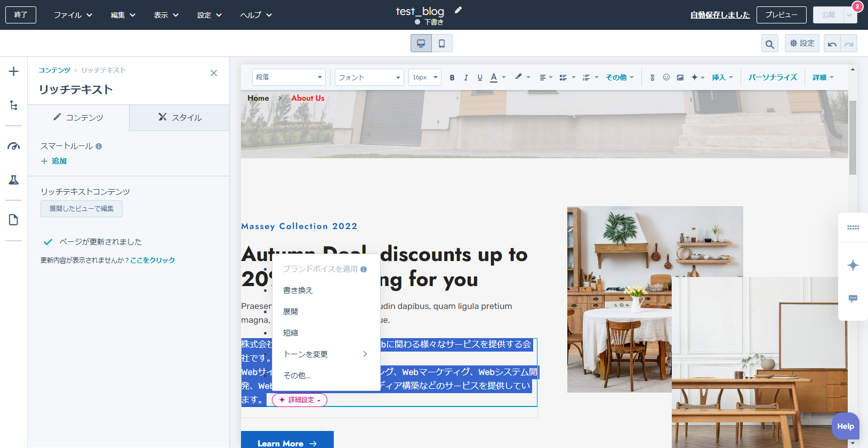Toggle bold formatting in the text toolbar
868x448 pixels.
point(452,78)
